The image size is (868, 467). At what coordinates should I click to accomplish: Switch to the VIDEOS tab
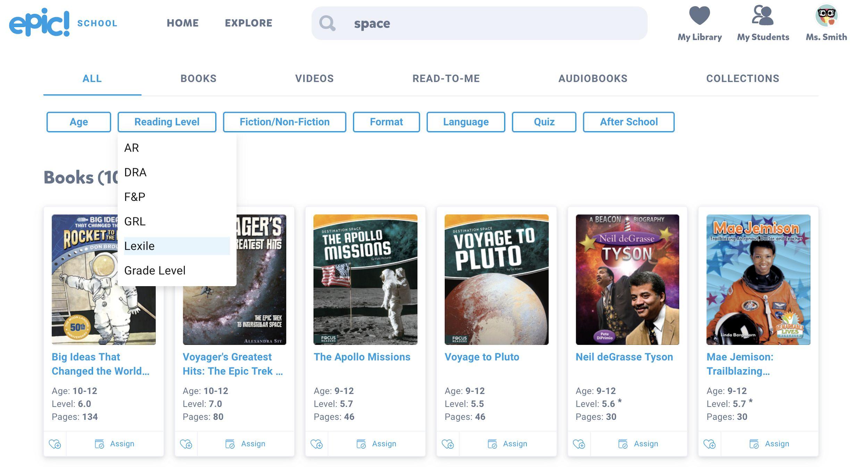tap(314, 78)
